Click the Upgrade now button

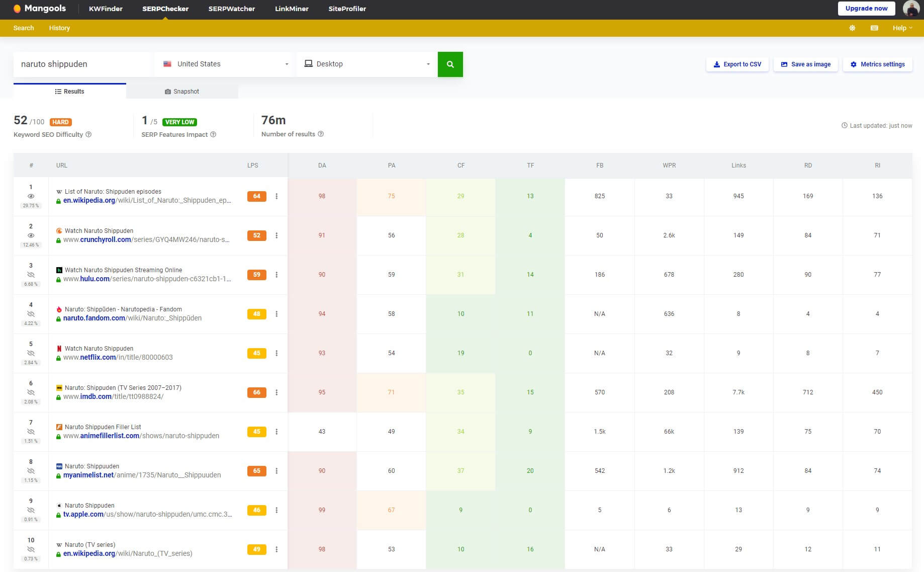(x=866, y=9)
